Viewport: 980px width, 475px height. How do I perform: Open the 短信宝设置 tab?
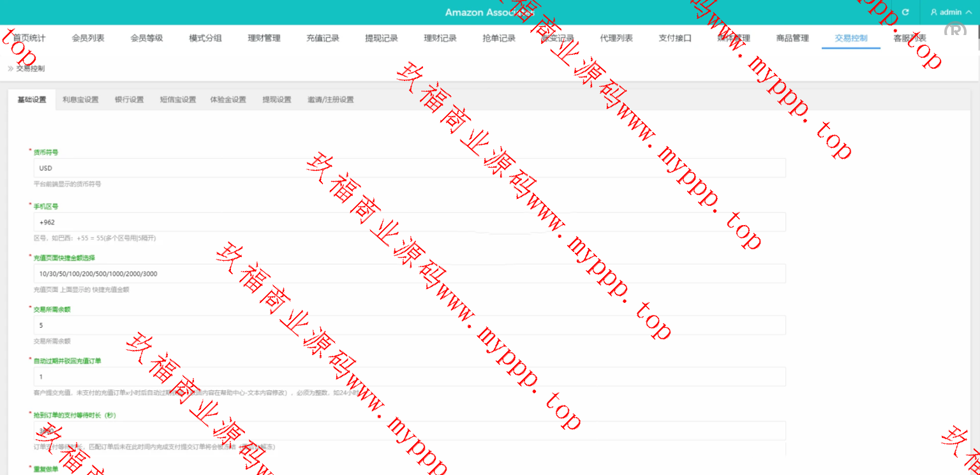click(178, 99)
